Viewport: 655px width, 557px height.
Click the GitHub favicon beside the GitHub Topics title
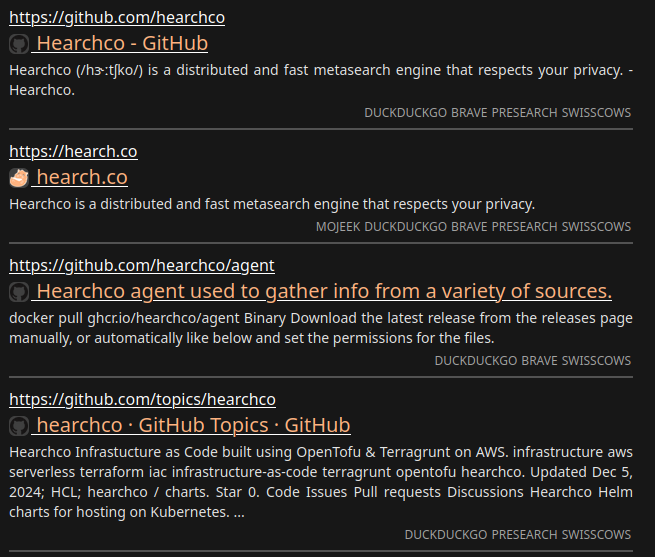click(x=19, y=426)
